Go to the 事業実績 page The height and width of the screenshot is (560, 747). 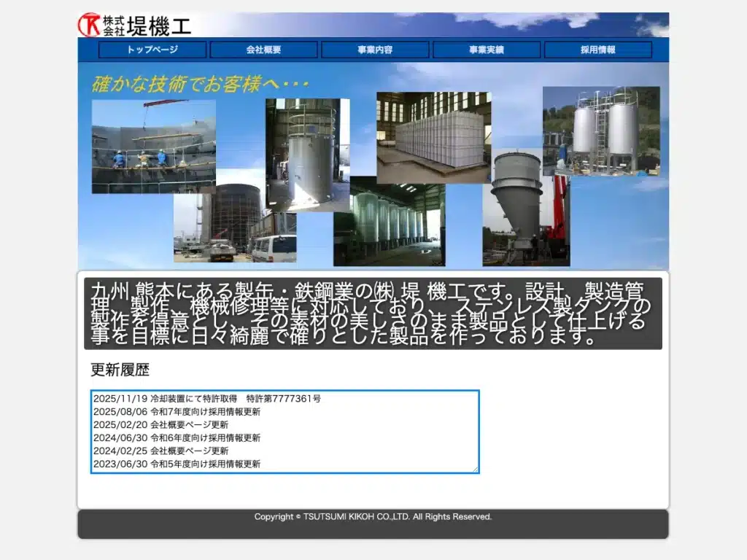(487, 50)
